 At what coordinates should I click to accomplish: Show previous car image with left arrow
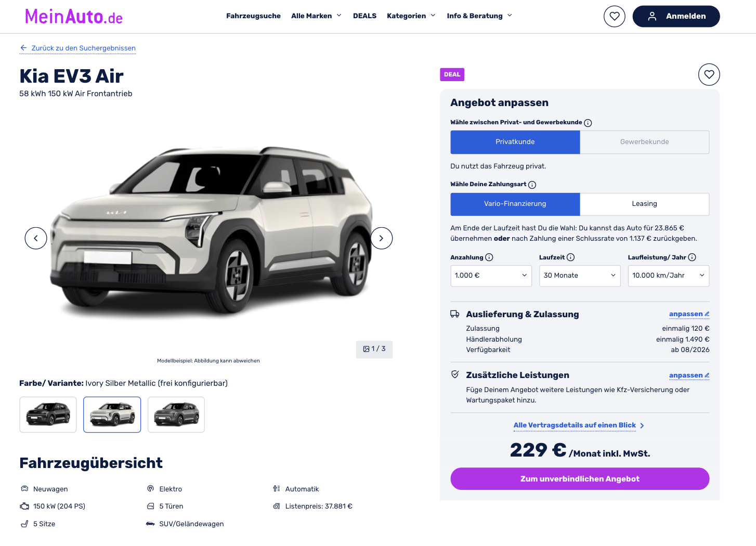tap(36, 238)
